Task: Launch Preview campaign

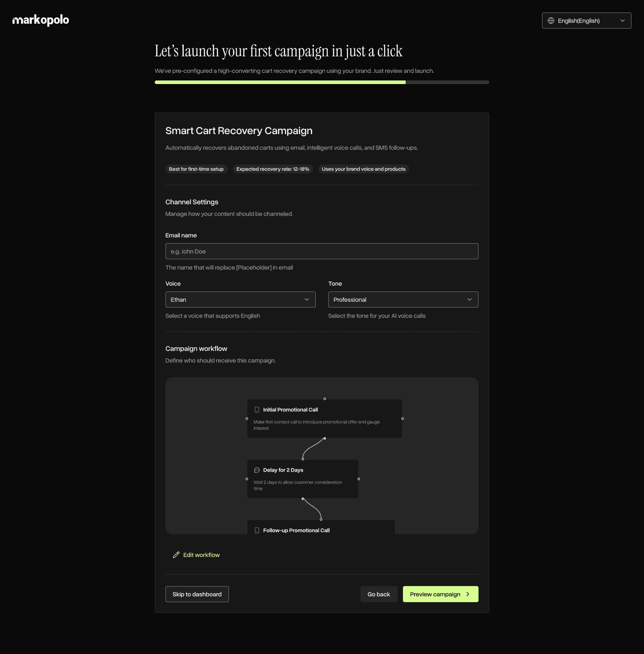Action: coord(440,594)
